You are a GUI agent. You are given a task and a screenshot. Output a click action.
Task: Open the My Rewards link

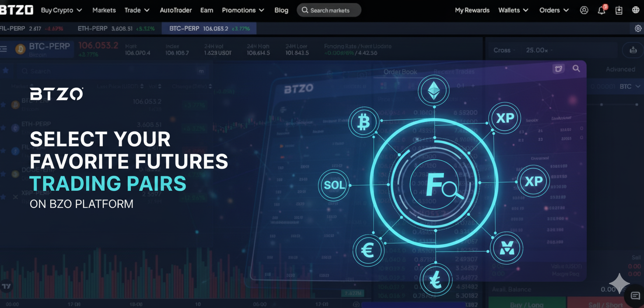(x=472, y=10)
